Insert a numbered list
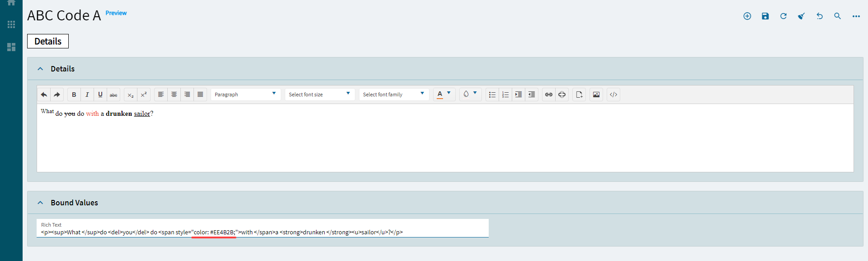Image resolution: width=868 pixels, height=261 pixels. 505,95
